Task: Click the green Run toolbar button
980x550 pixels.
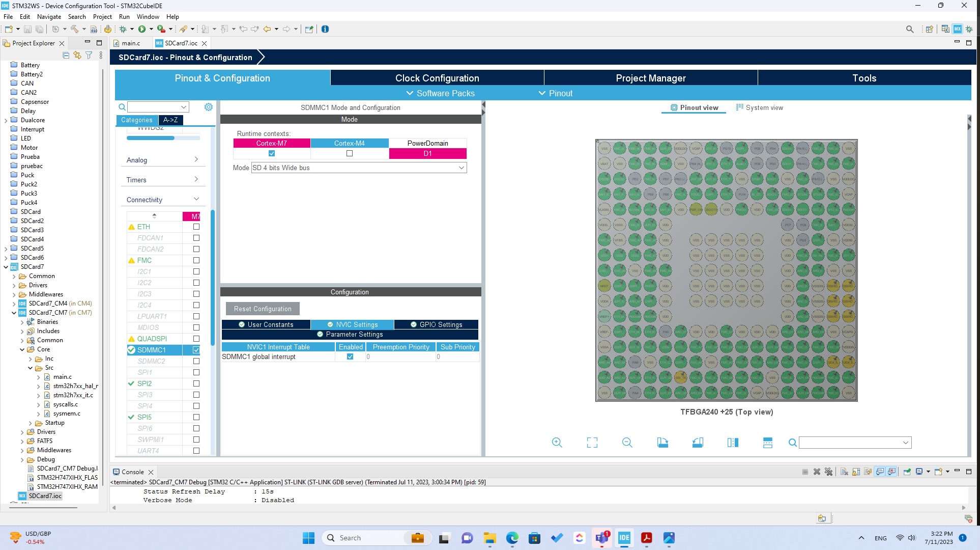Action: [142, 29]
